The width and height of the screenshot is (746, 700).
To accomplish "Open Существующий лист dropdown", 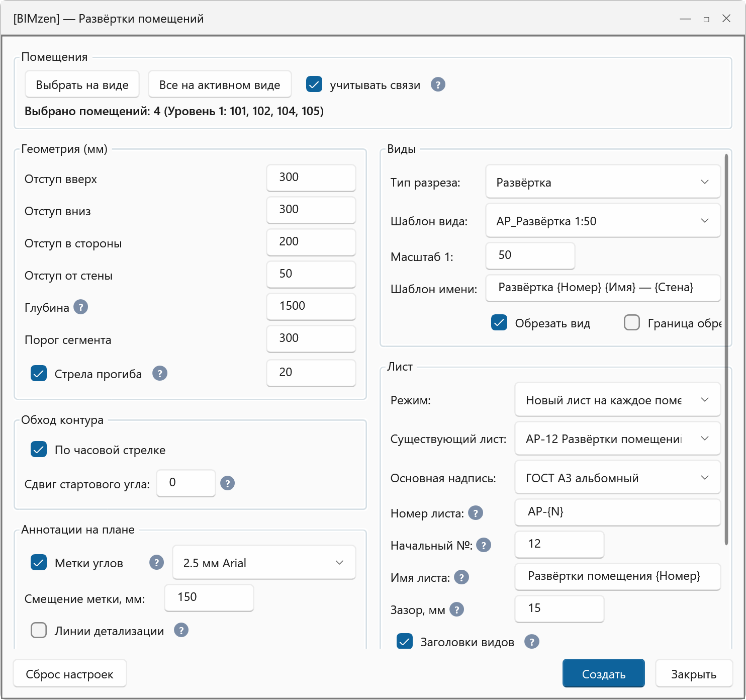I will coord(618,438).
